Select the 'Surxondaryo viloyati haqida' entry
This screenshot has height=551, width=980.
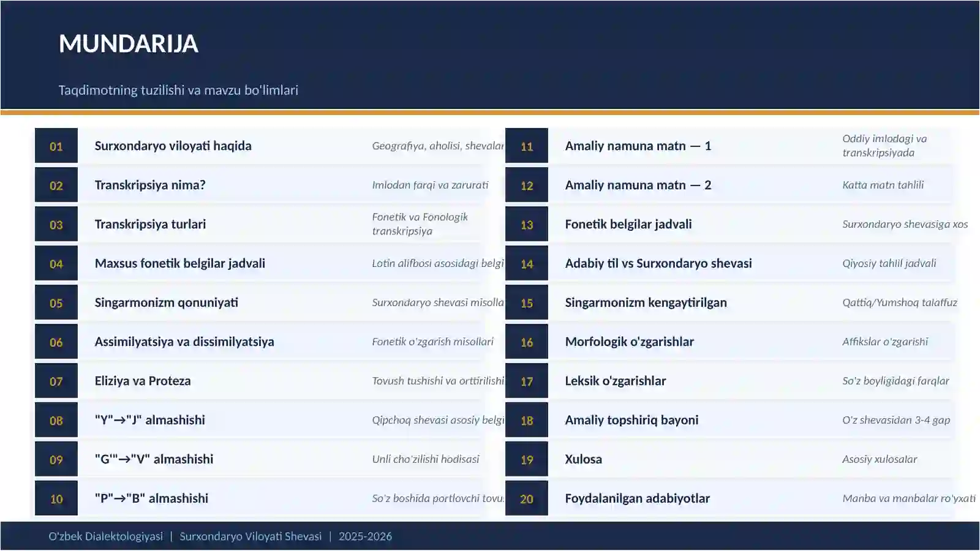(173, 146)
